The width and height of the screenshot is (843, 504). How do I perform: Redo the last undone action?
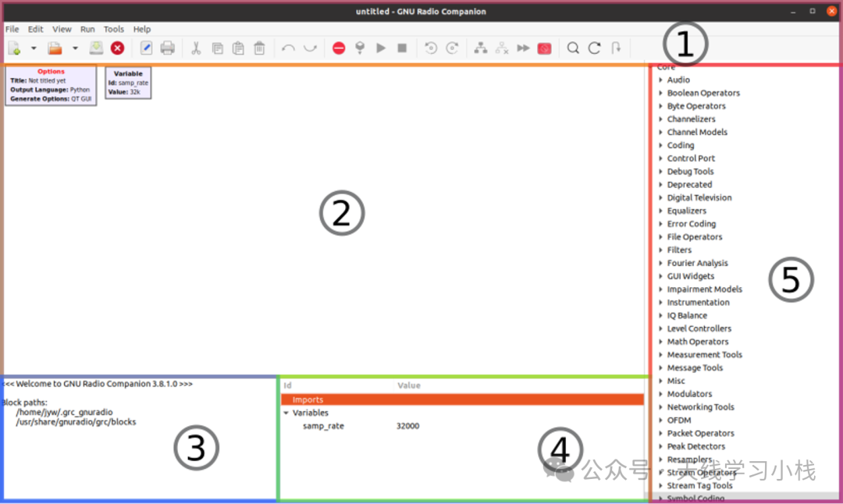(310, 48)
